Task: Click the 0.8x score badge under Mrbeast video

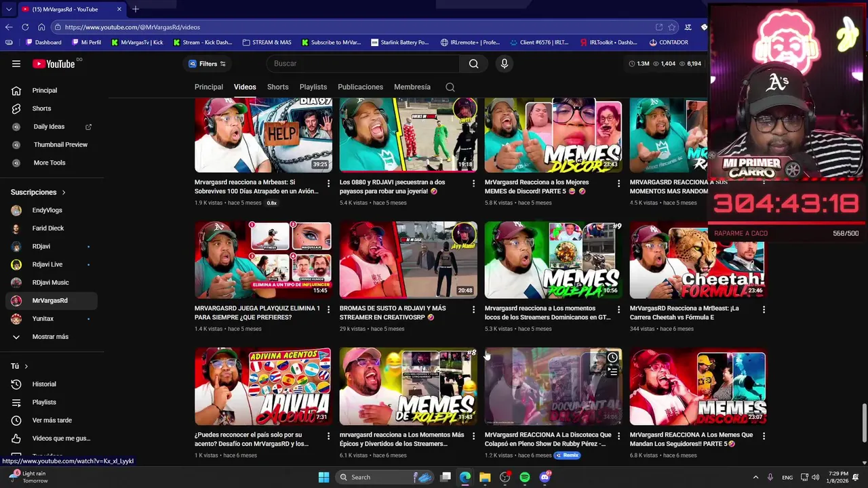Action: click(x=271, y=203)
